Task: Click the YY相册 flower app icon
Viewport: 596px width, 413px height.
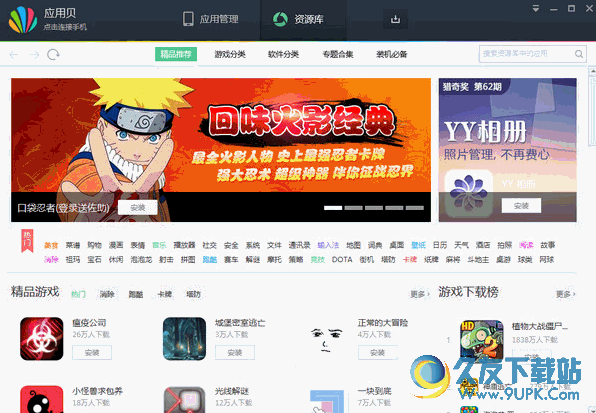Action: coord(468,194)
